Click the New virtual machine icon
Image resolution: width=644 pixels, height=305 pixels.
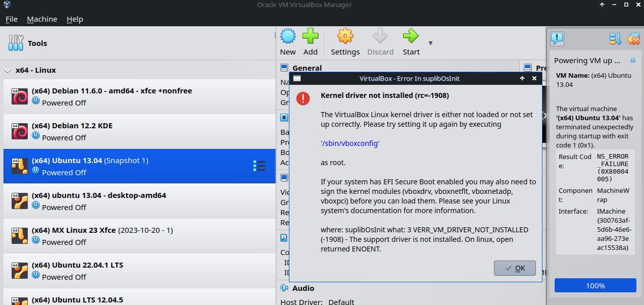pyautogui.click(x=288, y=36)
